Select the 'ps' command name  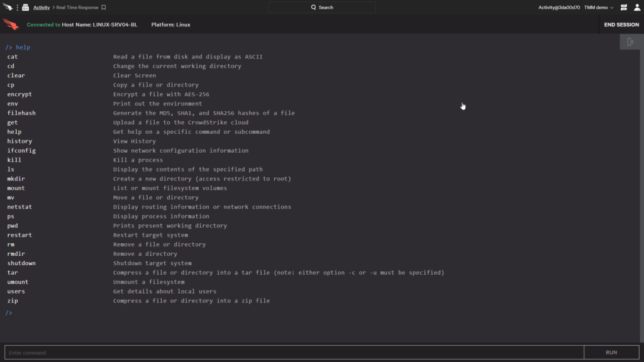pyautogui.click(x=11, y=216)
